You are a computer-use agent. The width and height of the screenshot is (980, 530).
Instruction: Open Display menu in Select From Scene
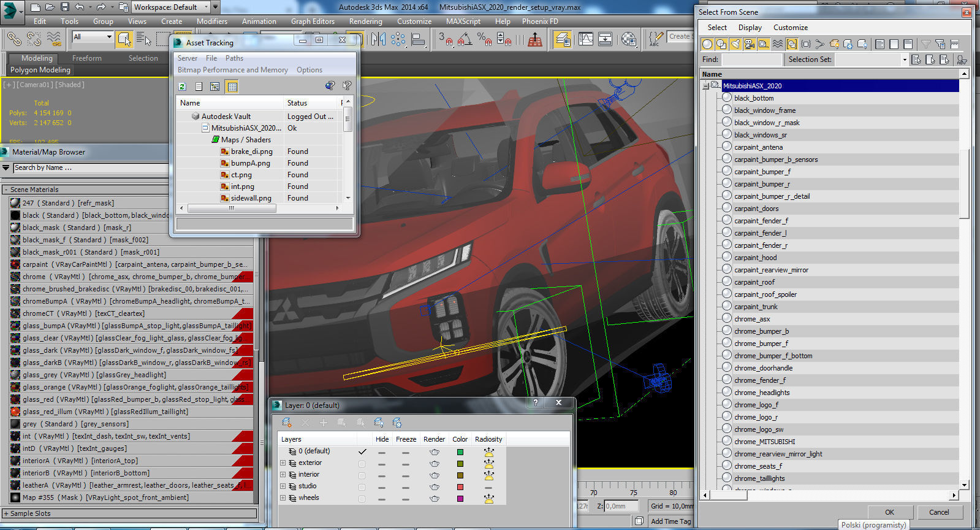tap(750, 28)
